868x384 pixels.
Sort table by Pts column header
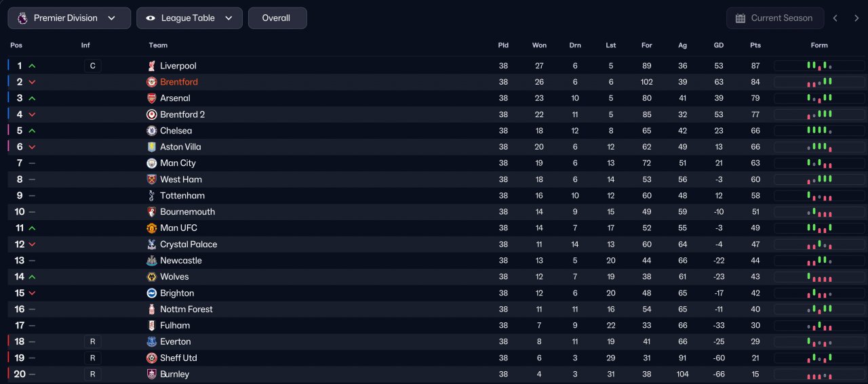tap(755, 45)
